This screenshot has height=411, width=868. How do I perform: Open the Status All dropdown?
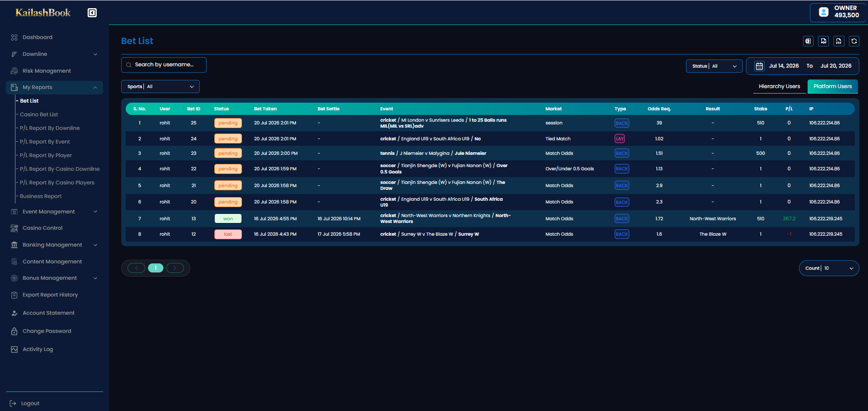[x=714, y=66]
